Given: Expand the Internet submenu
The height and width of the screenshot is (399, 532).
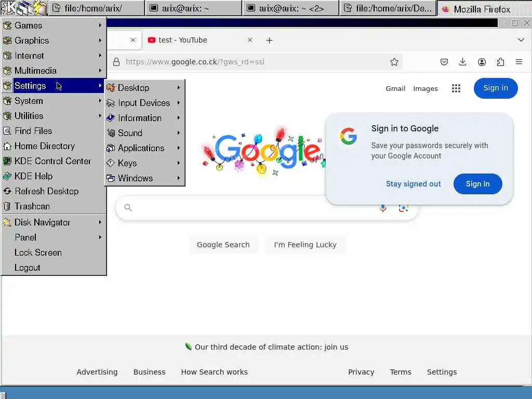Looking at the screenshot, I should [x=54, y=56].
